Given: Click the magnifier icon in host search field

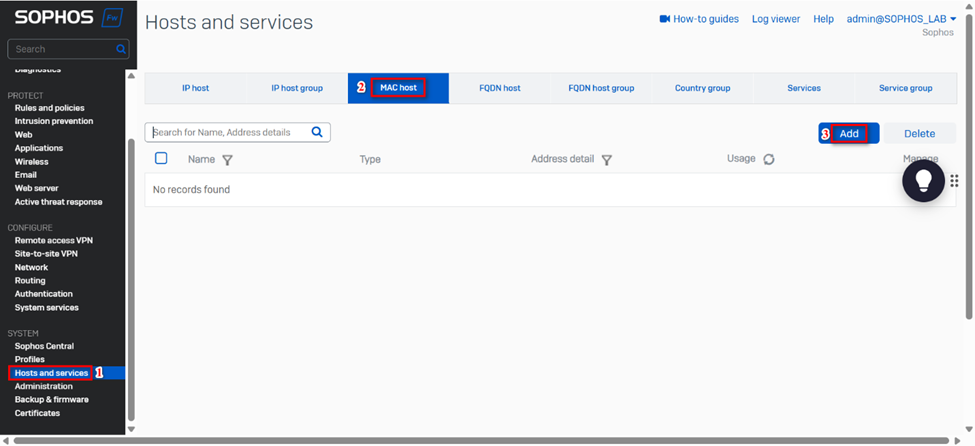Looking at the screenshot, I should point(317,132).
